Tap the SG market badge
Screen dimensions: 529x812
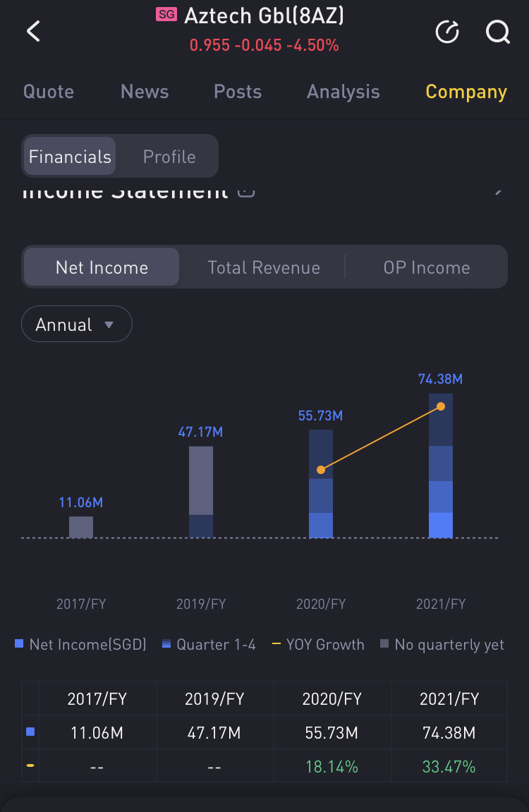(166, 15)
